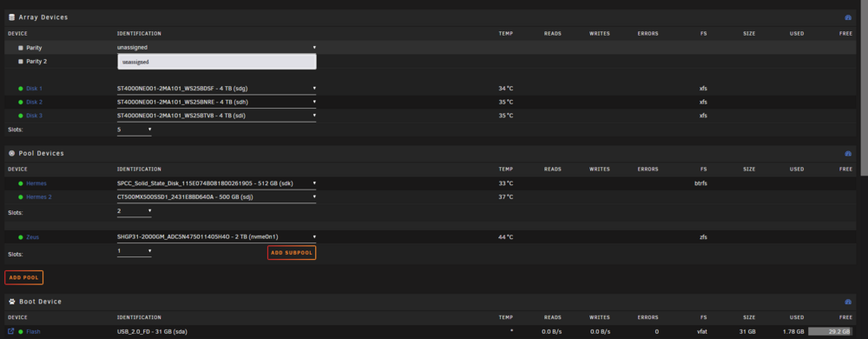This screenshot has height=339, width=868.
Task: Click green status dot of Disk 3
Action: 21,116
